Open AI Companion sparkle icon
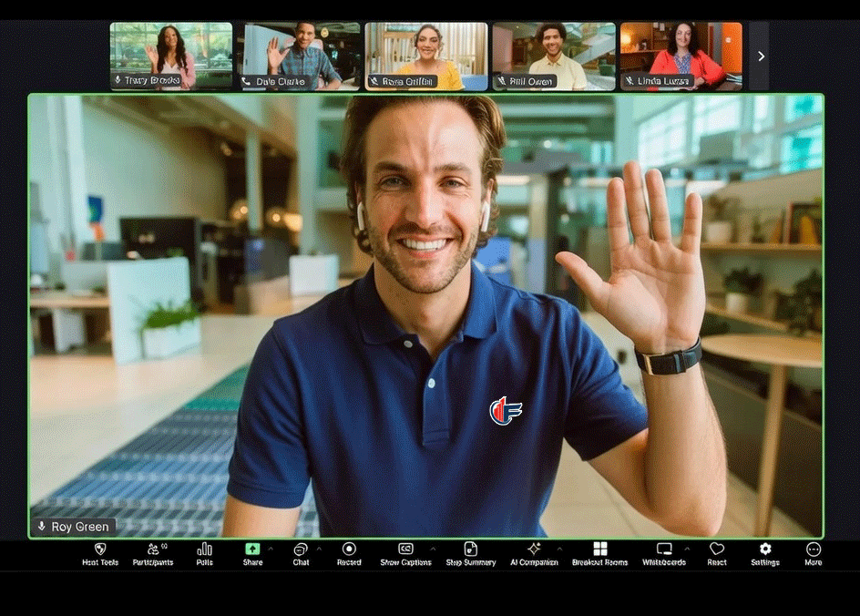This screenshot has height=616, width=860. pyautogui.click(x=534, y=549)
